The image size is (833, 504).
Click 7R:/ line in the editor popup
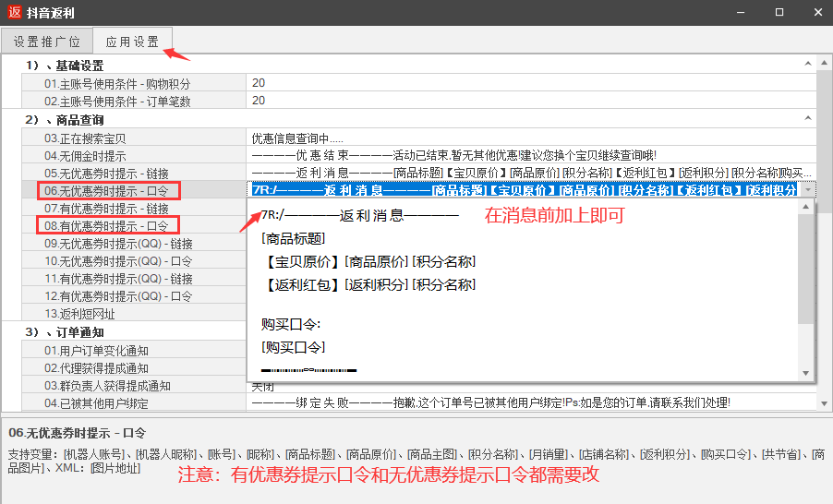359,215
